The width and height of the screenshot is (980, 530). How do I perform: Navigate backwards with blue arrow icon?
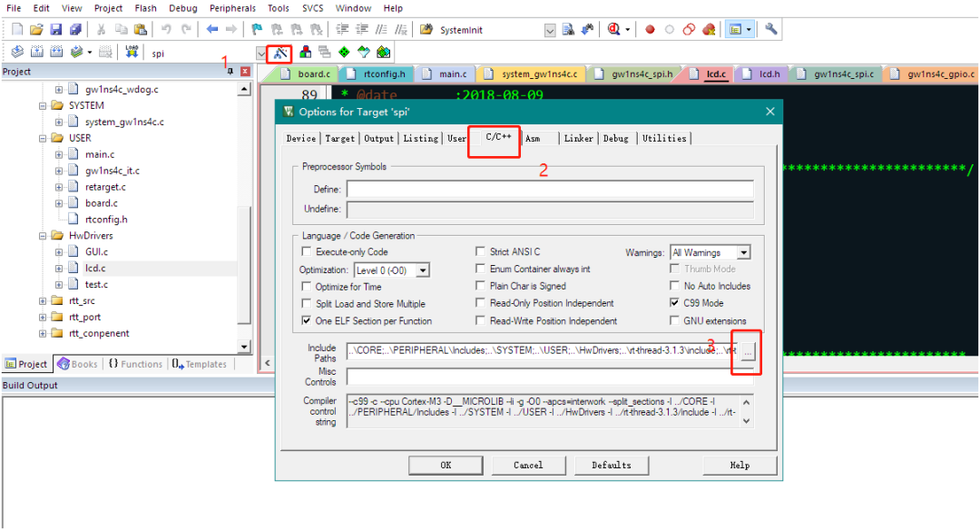point(211,29)
